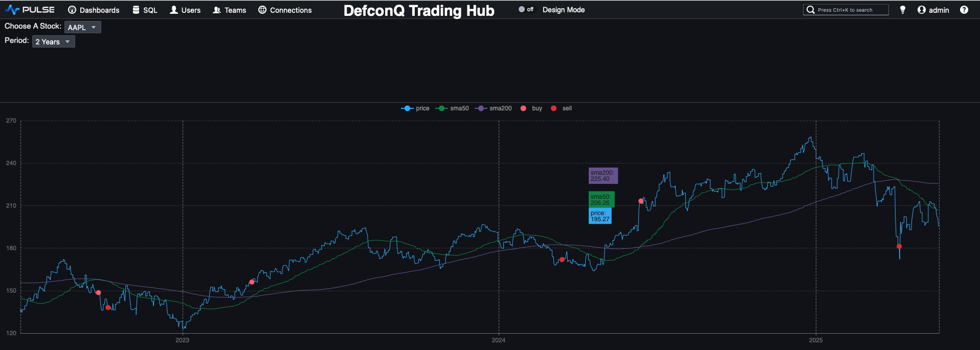This screenshot has height=350, width=980.
Task: Click the 150 y-axis label
Action: point(11,290)
